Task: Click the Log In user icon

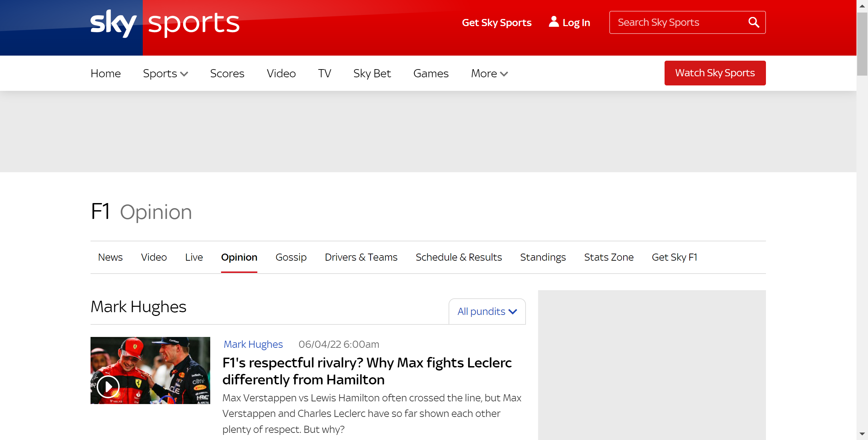Action: click(x=553, y=22)
